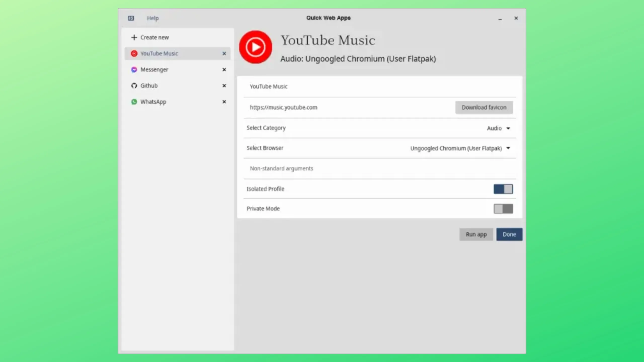Toggle the Isolated Profile switch

pyautogui.click(x=503, y=189)
